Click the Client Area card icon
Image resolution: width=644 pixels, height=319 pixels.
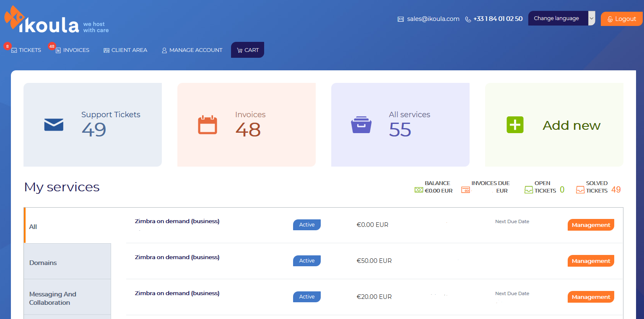[x=106, y=50]
